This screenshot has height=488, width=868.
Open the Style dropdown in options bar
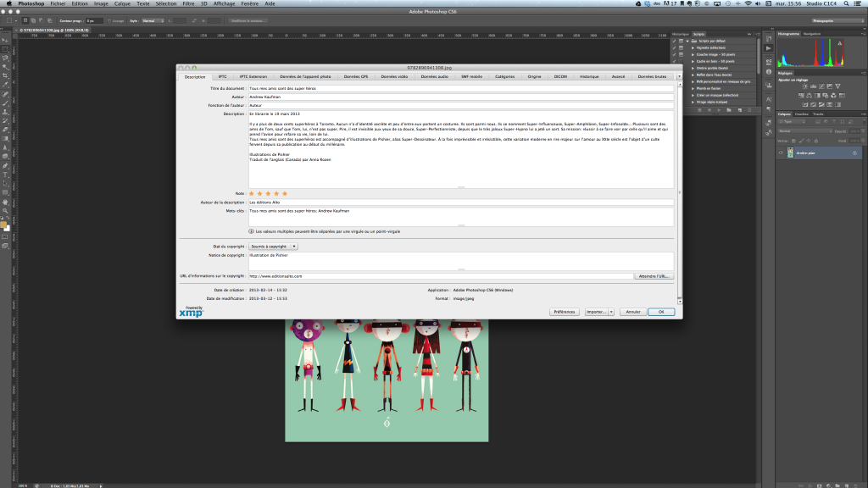coord(153,21)
